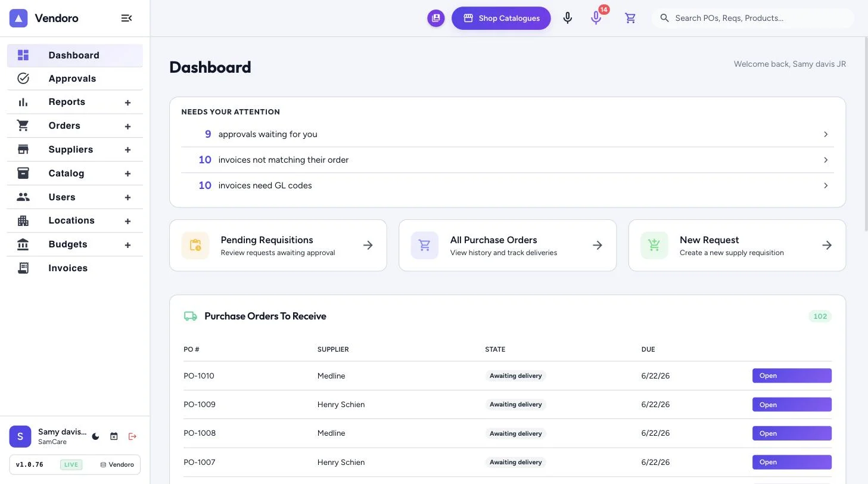
Task: Click the New Request green cart icon
Action: pyautogui.click(x=654, y=246)
